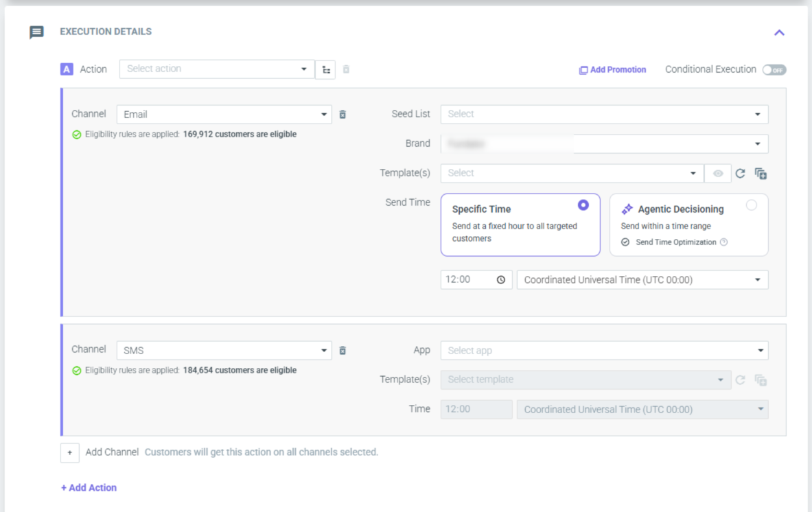Open the Email Template(s) Select dropdown

pyautogui.click(x=572, y=173)
